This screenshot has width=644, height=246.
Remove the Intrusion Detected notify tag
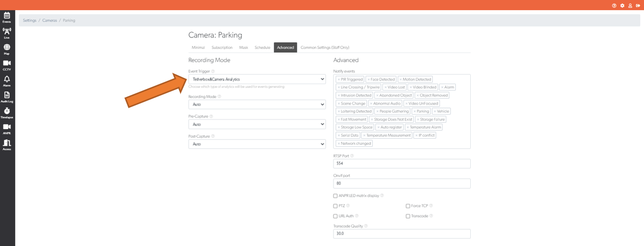pyautogui.click(x=339, y=95)
